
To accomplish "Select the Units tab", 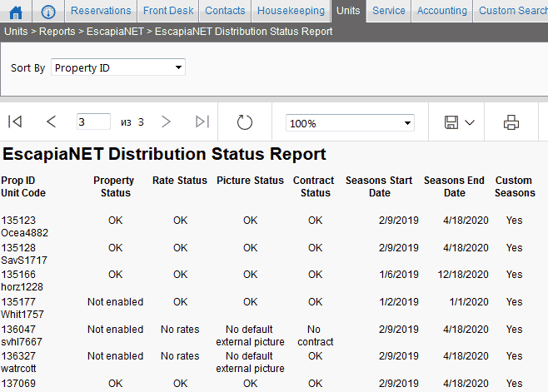I will click(348, 11).
